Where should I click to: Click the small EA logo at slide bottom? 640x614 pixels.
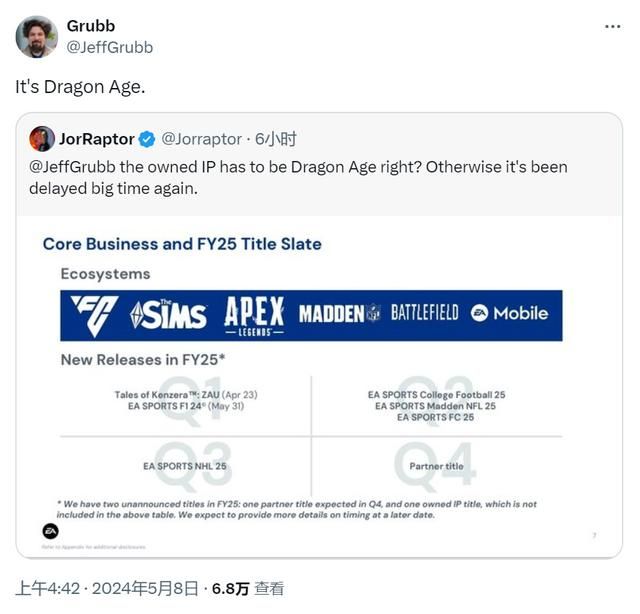(x=50, y=531)
